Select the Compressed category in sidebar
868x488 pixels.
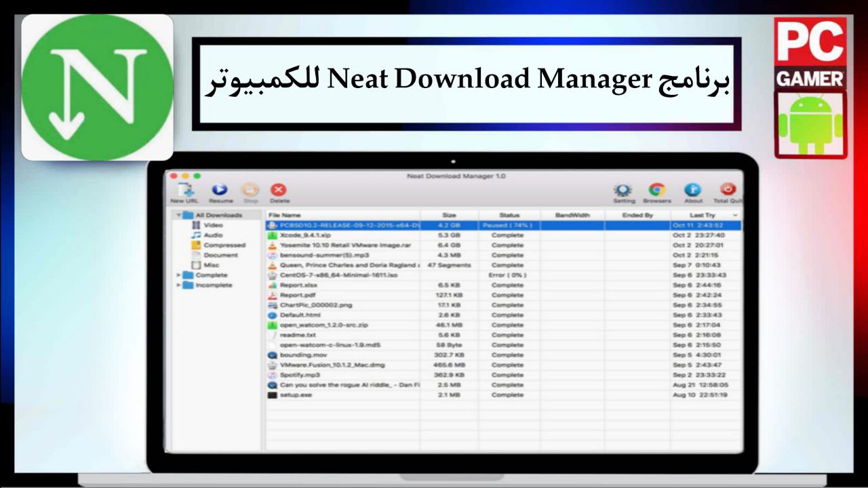[218, 245]
